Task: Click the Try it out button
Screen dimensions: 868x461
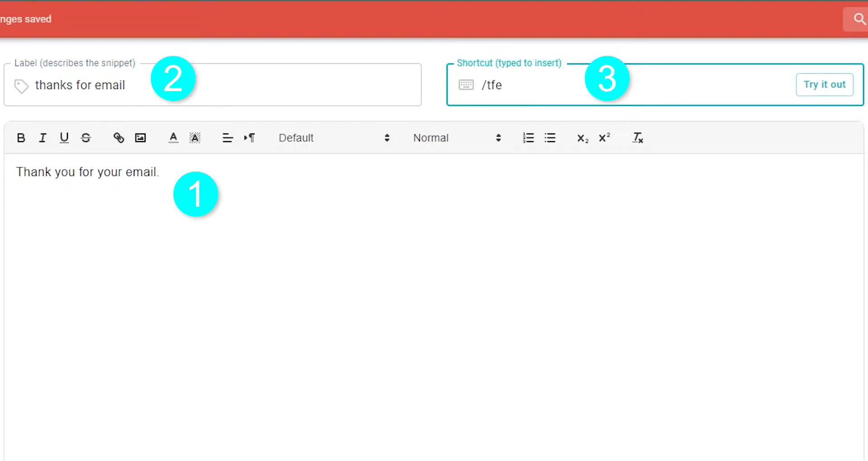Action: click(x=825, y=85)
